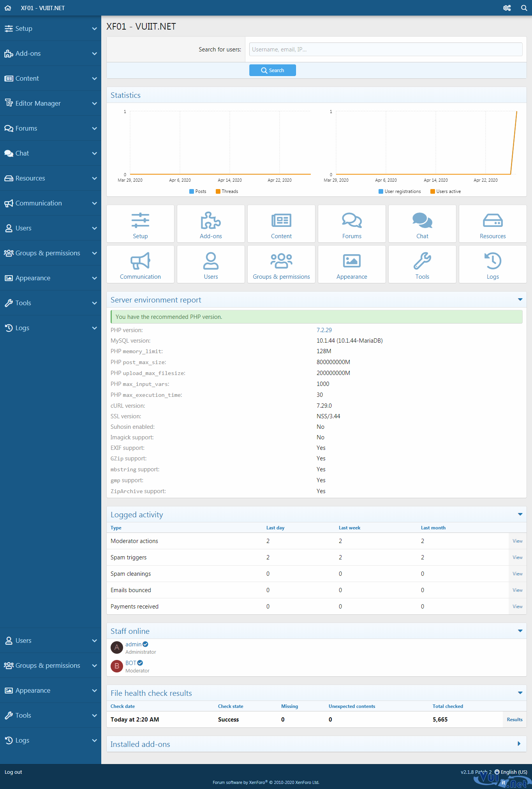Open the Communication megaphone tile
This screenshot has height=789, width=532.
[140, 264]
